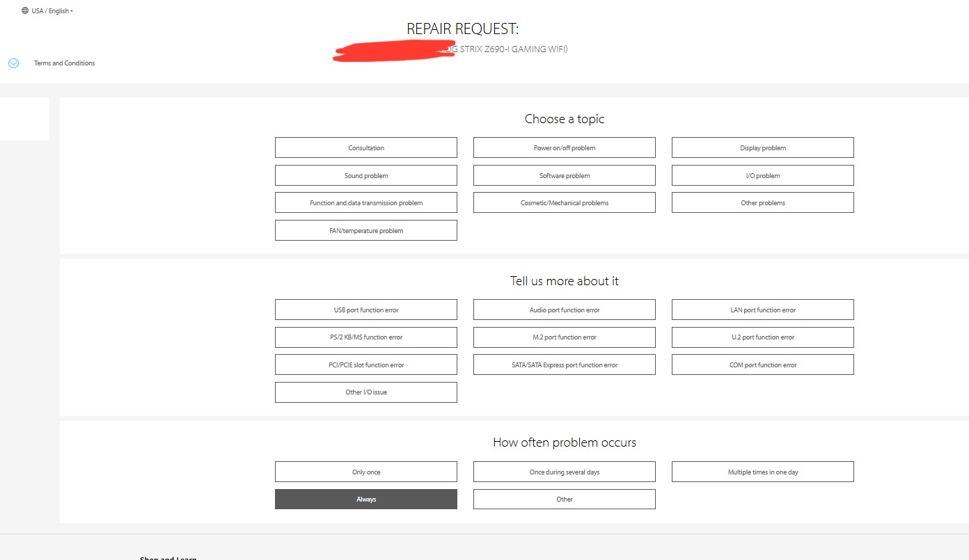Select SATA/SATA Express port function error
Viewport: 969px width, 560px height.
coord(565,365)
